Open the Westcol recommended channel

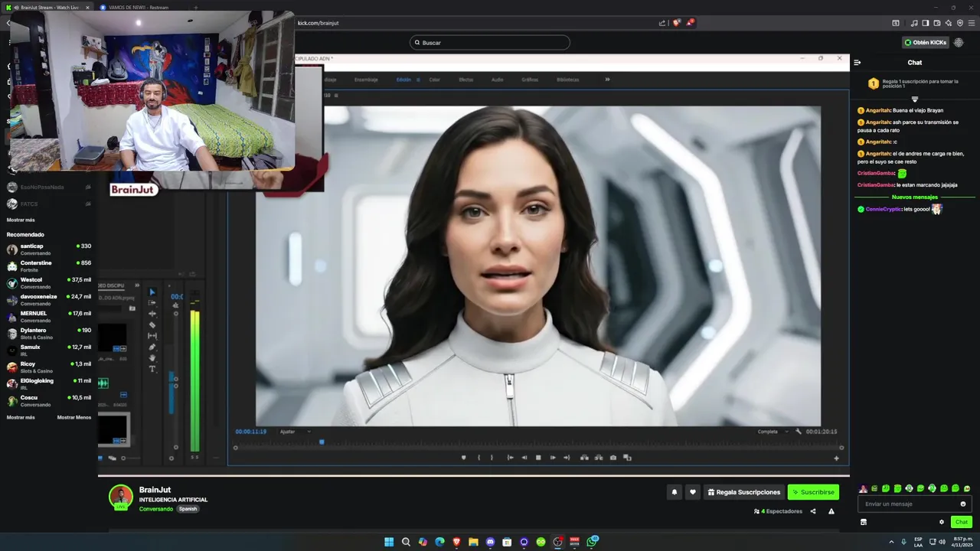click(x=49, y=283)
